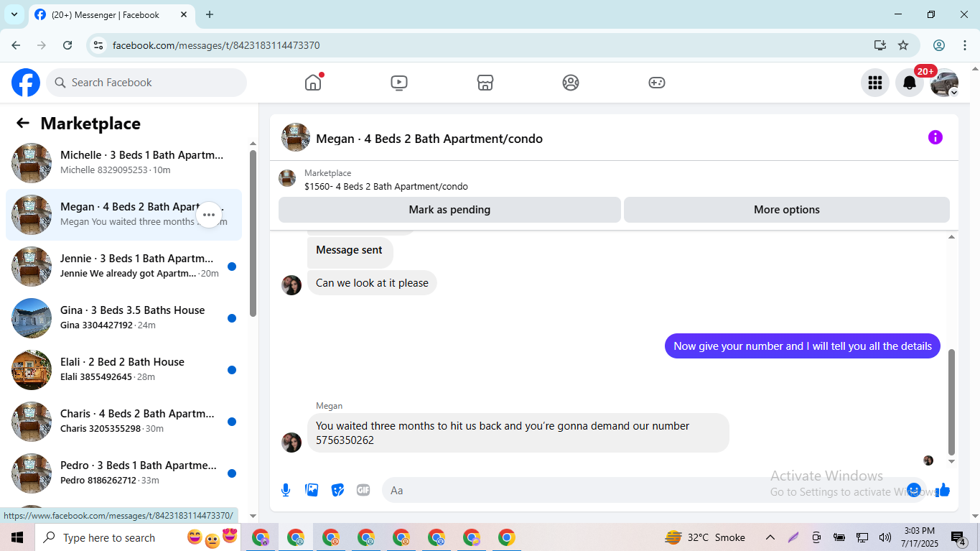The width and height of the screenshot is (980, 551).
Task: Open Windows notification center
Action: pyautogui.click(x=959, y=538)
